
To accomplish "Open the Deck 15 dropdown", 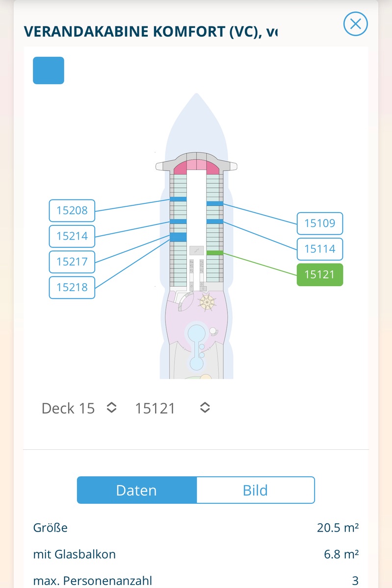I will point(79,408).
